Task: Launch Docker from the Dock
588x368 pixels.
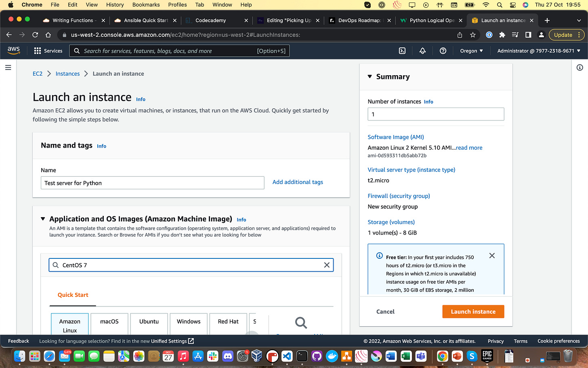Action: [x=332, y=356]
